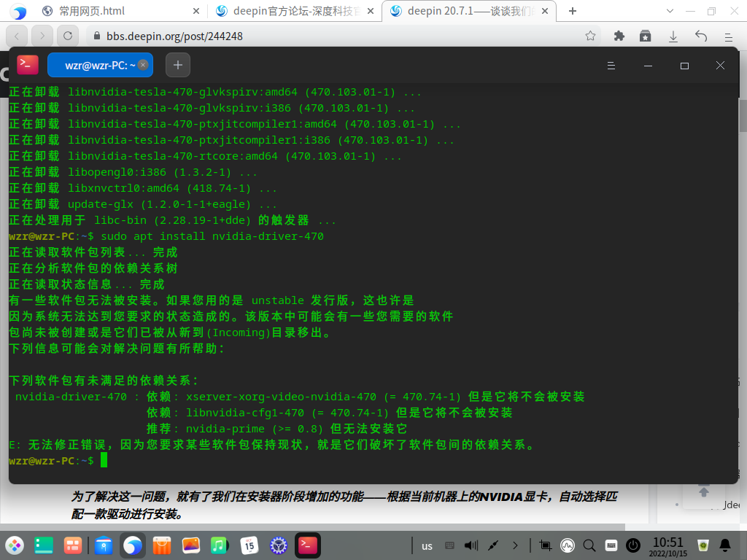Click the green show desktop dock icon

tap(44, 545)
